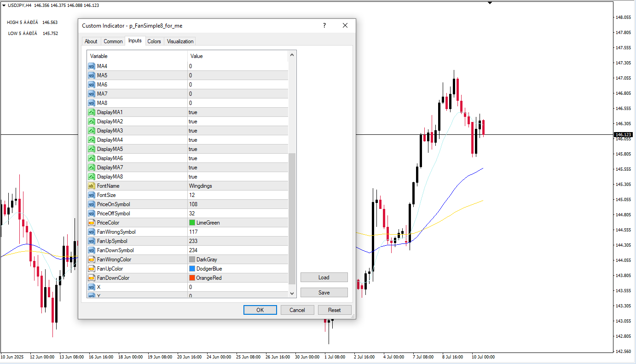Click the color icon next to FanDownColor
Screen dimensions: 636x364
pos(91,278)
